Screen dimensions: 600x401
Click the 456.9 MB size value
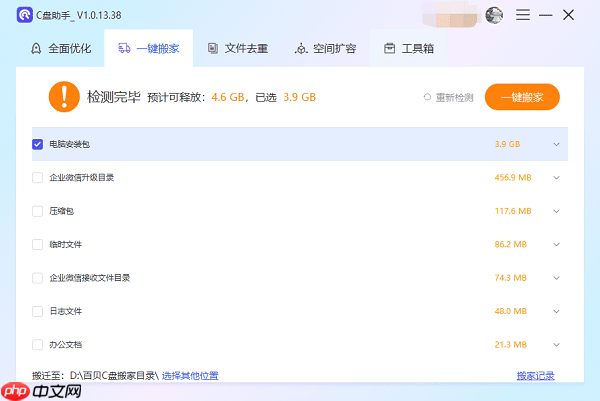(x=513, y=178)
